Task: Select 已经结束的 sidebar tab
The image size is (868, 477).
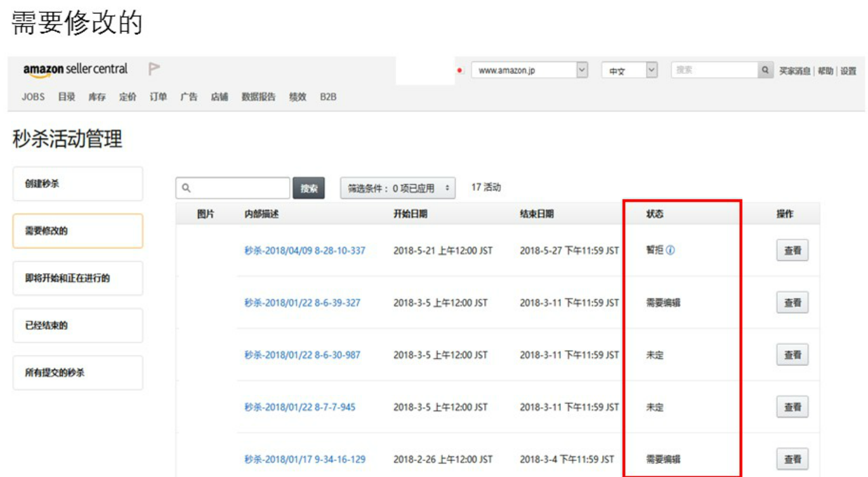Action: point(77,325)
